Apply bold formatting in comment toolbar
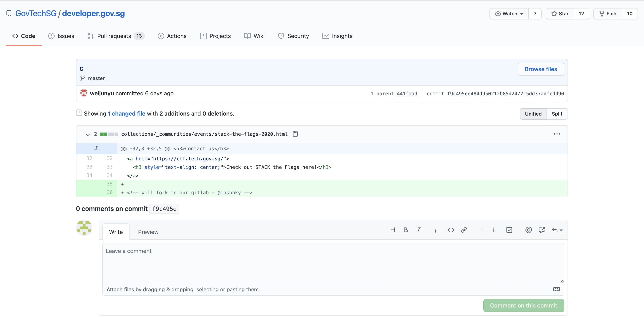Screen dimensions: 644x318 pos(406,230)
